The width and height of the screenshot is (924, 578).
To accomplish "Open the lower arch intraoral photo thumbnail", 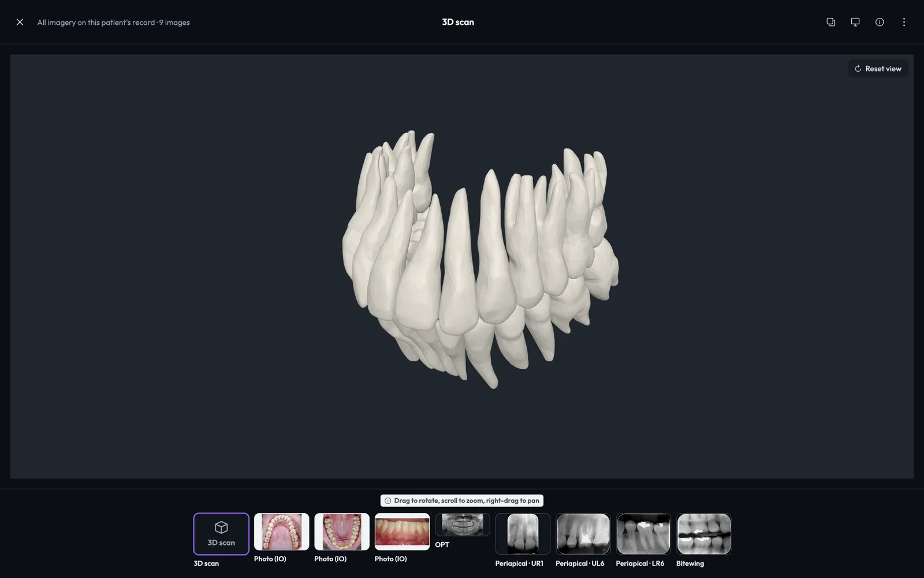I will point(342,532).
